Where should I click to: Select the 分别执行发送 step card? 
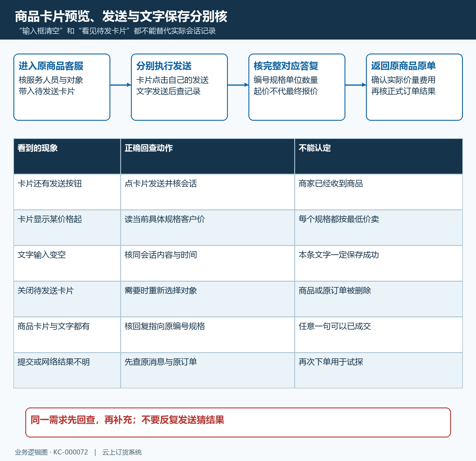pos(179,87)
